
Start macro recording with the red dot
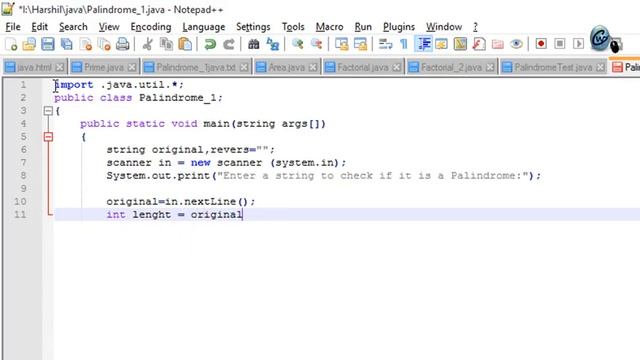[x=541, y=44]
